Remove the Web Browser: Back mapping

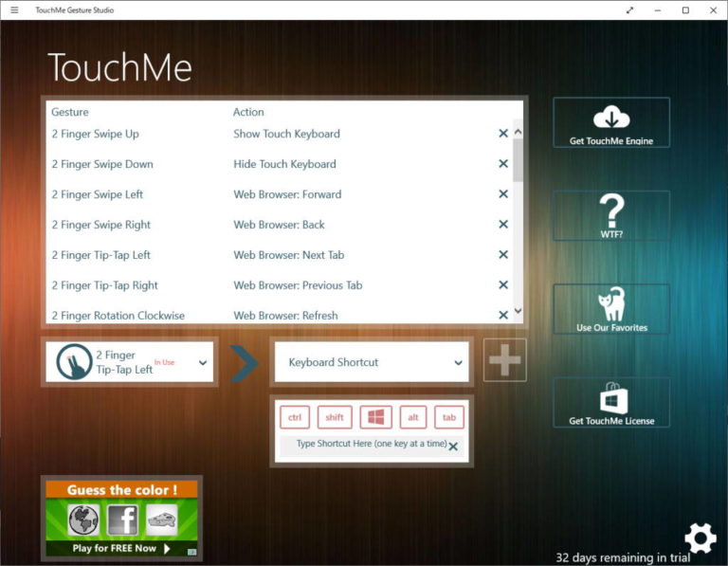coord(502,225)
